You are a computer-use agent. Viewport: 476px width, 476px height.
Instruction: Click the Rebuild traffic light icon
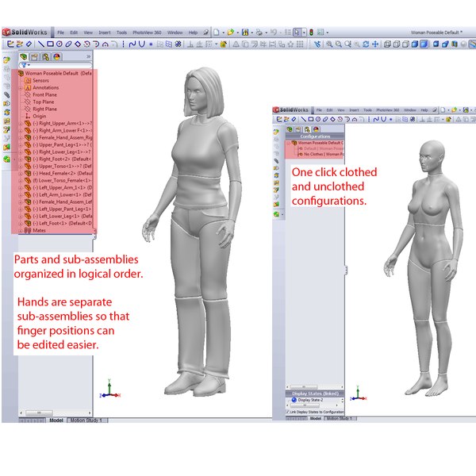(311, 33)
